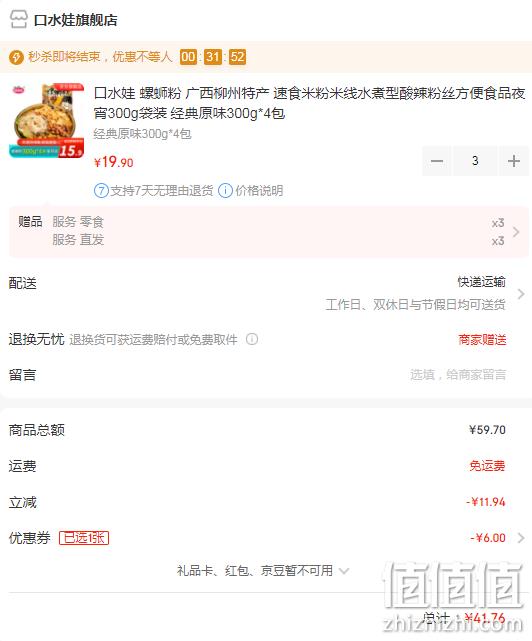Click the orange flash-sale lightning icon
The image size is (532, 641).
[16, 57]
